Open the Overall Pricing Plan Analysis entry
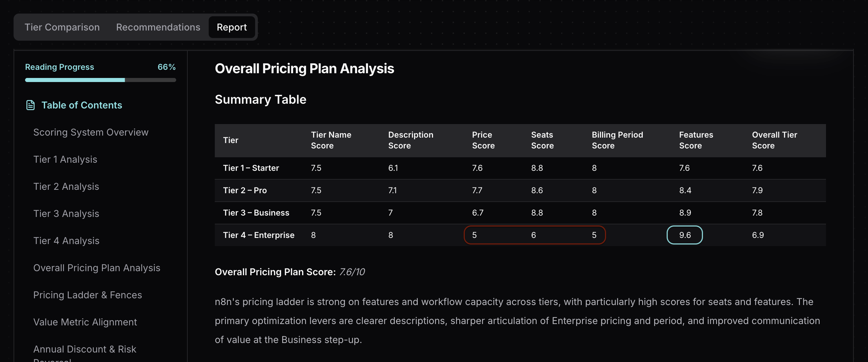Screen dimensions: 868x362 [97, 268]
